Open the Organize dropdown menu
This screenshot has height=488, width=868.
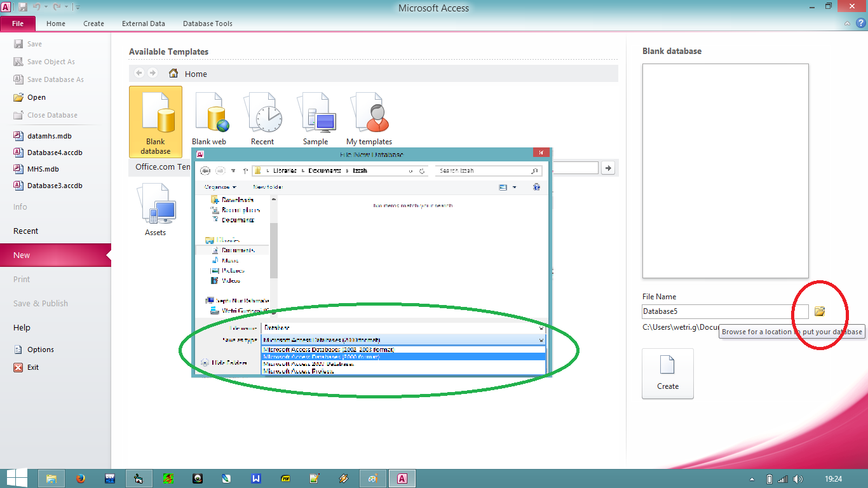click(x=220, y=187)
